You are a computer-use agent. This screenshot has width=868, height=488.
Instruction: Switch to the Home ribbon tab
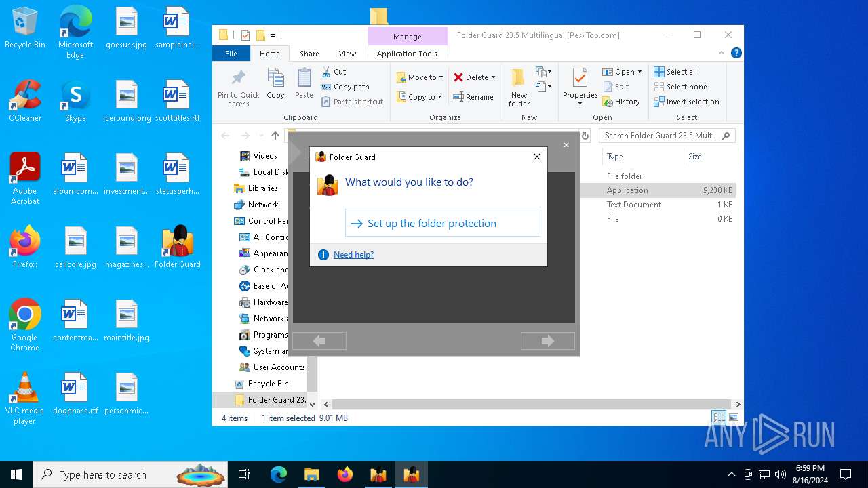tap(269, 54)
